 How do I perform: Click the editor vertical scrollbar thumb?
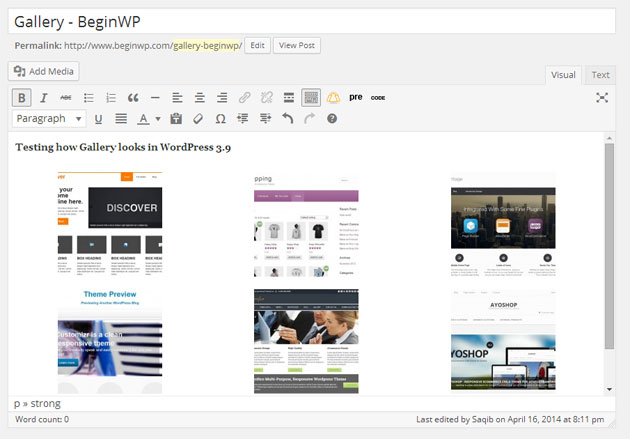[610, 246]
